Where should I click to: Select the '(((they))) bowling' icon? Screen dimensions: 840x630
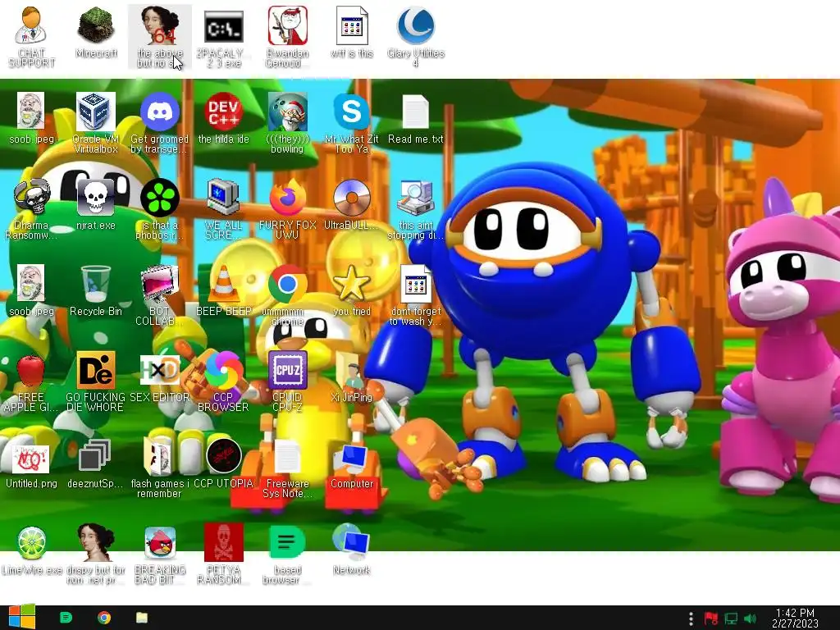[x=288, y=112]
